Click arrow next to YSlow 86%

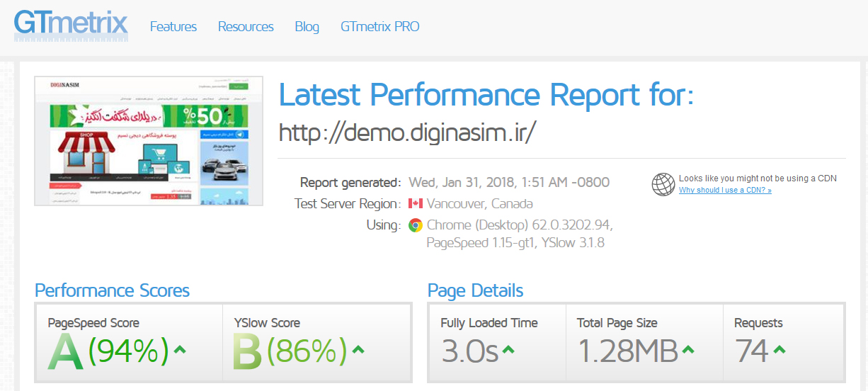pos(358,349)
